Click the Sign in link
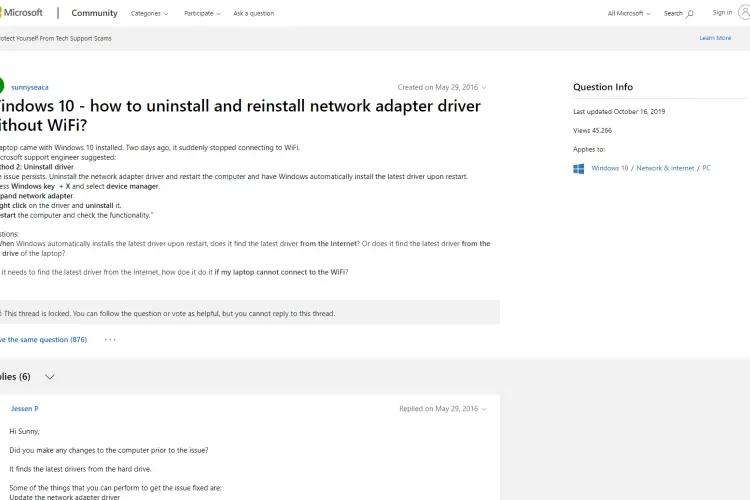 (722, 12)
